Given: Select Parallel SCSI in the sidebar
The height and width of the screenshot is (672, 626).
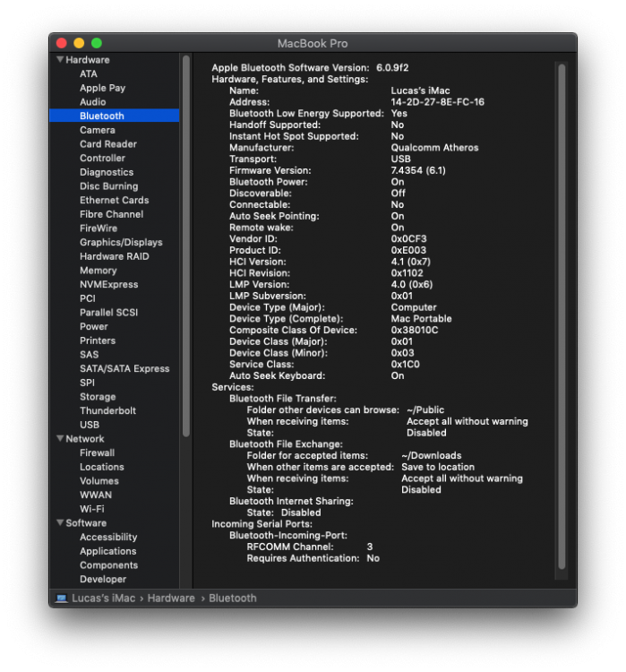Looking at the screenshot, I should click(x=109, y=313).
